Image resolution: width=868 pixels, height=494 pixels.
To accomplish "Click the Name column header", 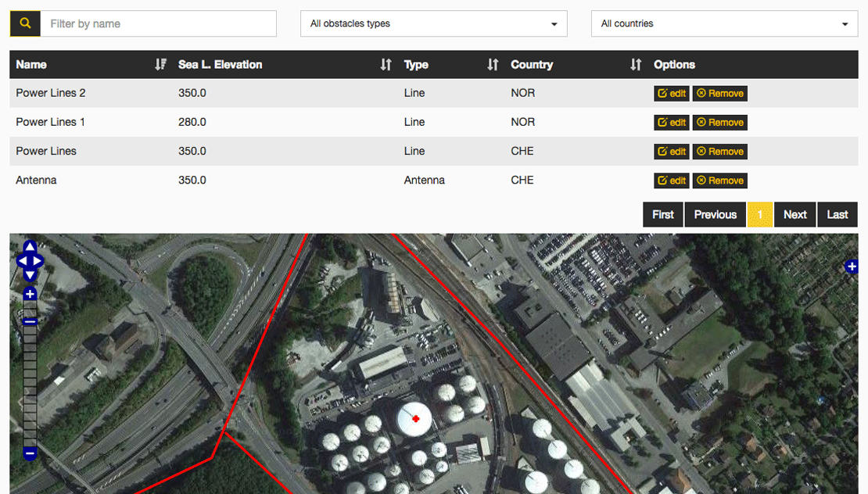I will [x=31, y=65].
